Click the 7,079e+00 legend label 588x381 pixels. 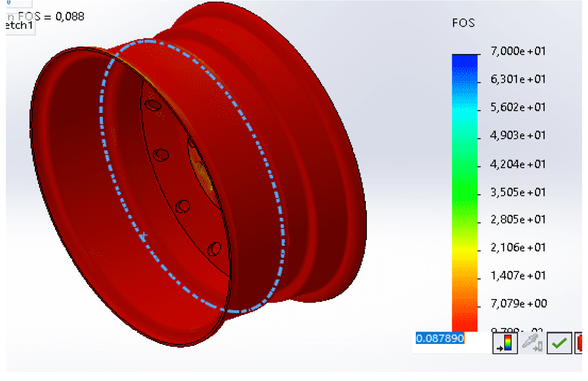click(519, 304)
